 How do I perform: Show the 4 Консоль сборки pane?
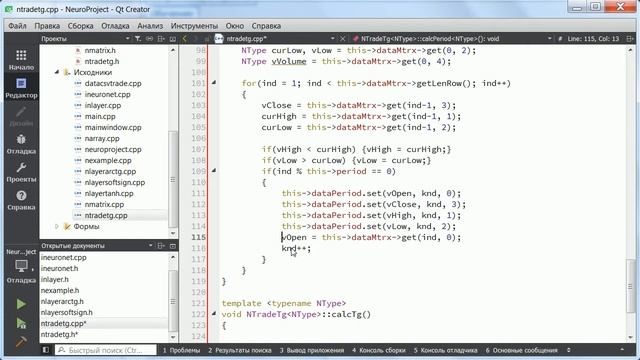pyautogui.click(x=379, y=350)
